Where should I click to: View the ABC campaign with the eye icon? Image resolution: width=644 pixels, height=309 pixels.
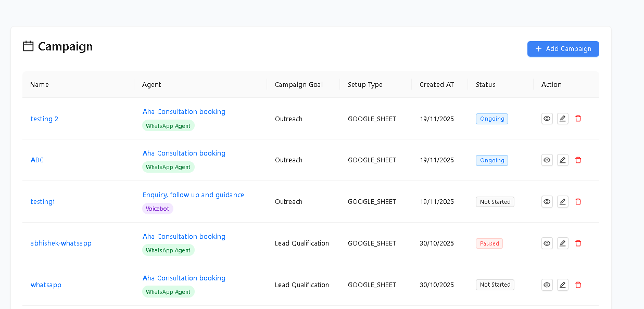point(547,160)
